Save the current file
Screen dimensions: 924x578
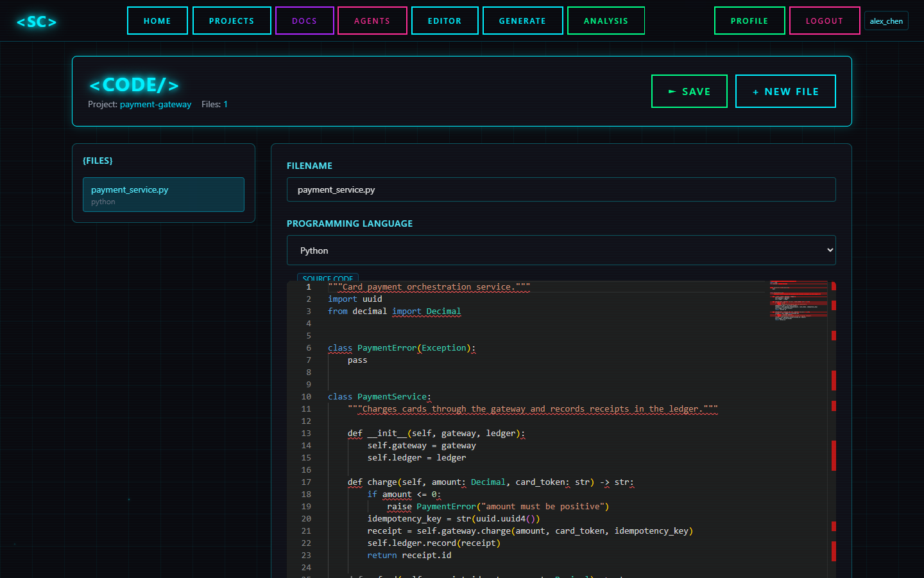(x=689, y=91)
